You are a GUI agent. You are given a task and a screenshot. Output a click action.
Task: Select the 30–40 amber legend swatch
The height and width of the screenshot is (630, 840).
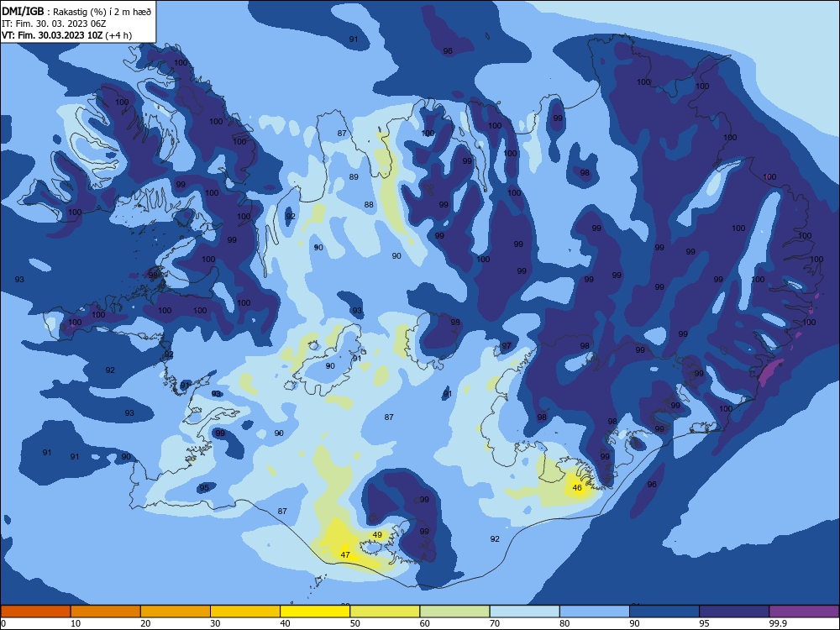(245, 612)
